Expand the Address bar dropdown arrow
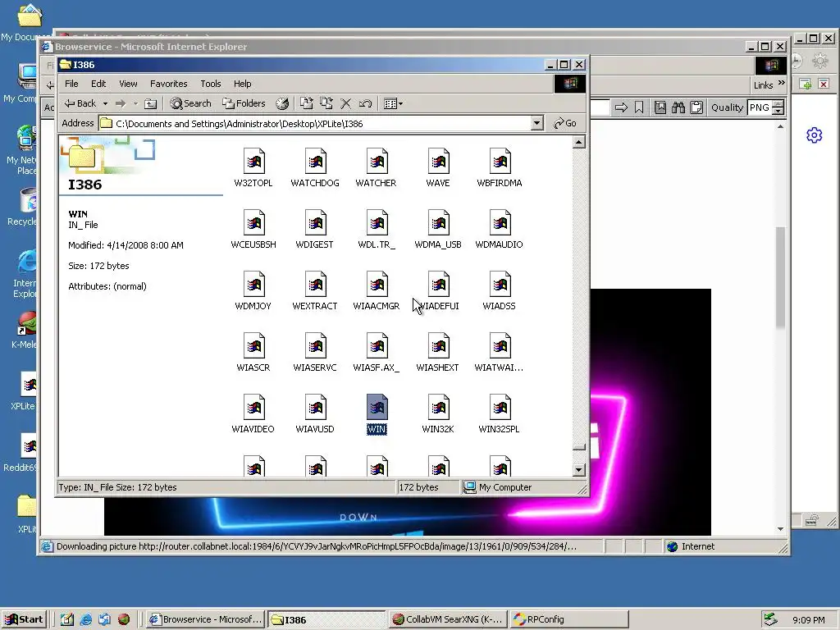The image size is (840, 630). tap(537, 124)
